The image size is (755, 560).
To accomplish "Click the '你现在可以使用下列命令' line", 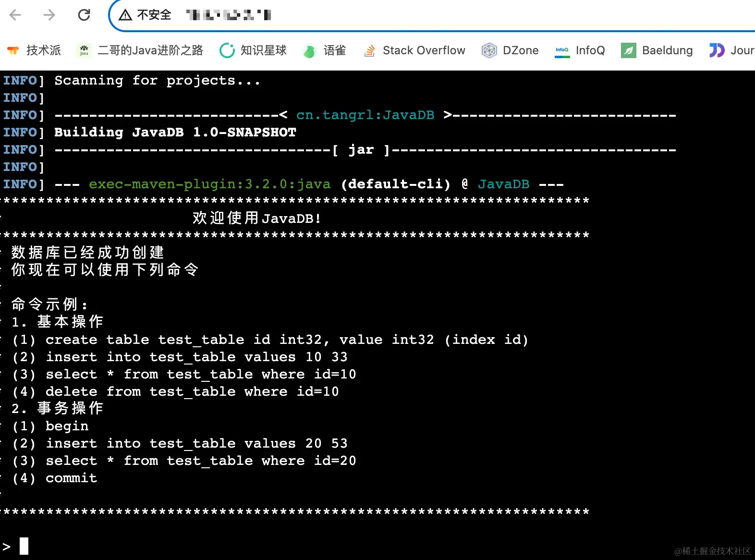I will [x=105, y=270].
